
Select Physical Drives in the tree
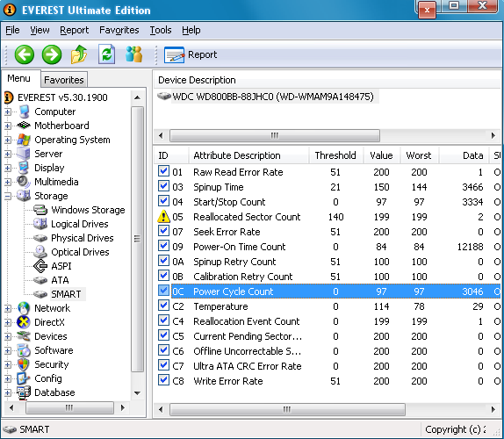[83, 238]
